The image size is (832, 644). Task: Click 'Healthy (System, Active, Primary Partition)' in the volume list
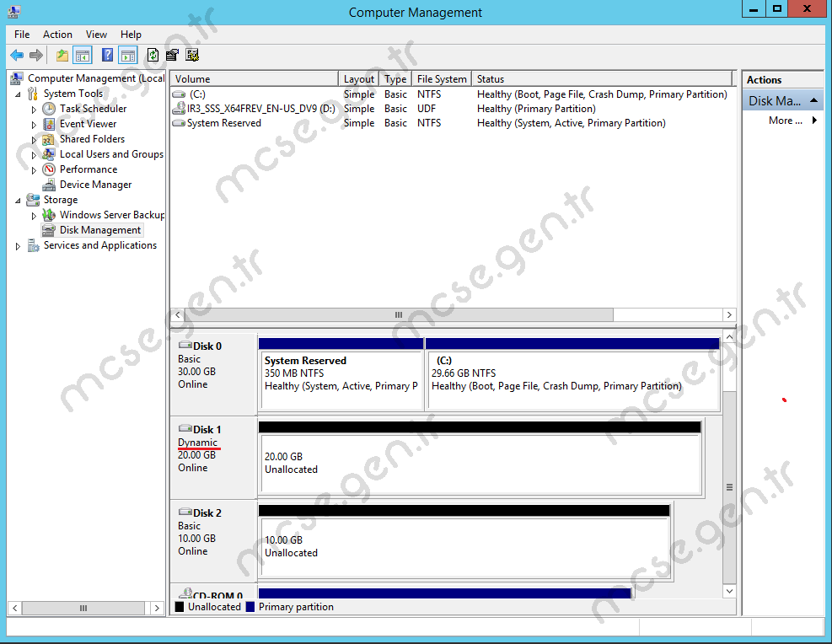(571, 123)
